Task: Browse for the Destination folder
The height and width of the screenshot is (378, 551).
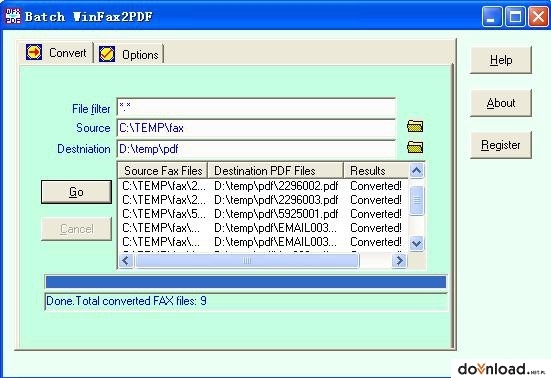Action: 415,147
